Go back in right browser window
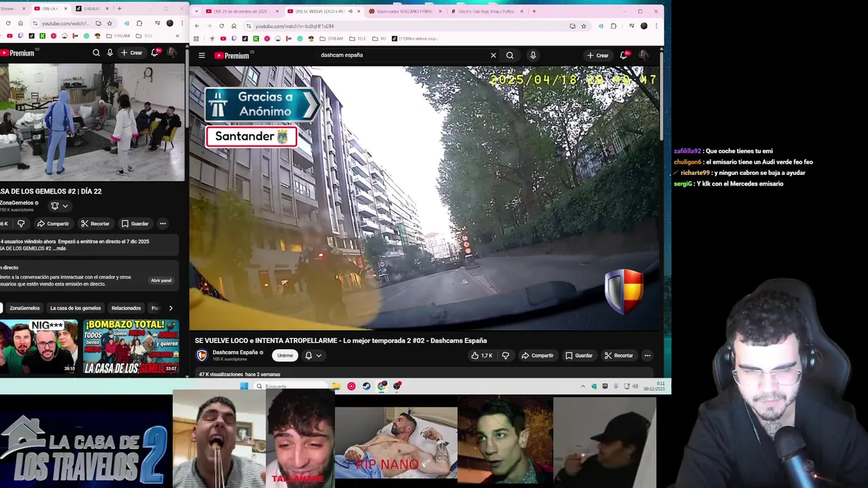Image resolution: width=868 pixels, height=488 pixels. pyautogui.click(x=197, y=26)
